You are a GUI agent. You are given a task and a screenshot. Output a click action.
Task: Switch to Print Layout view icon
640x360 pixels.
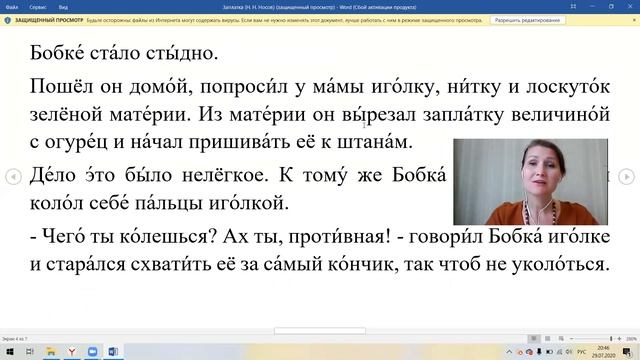click(x=547, y=338)
